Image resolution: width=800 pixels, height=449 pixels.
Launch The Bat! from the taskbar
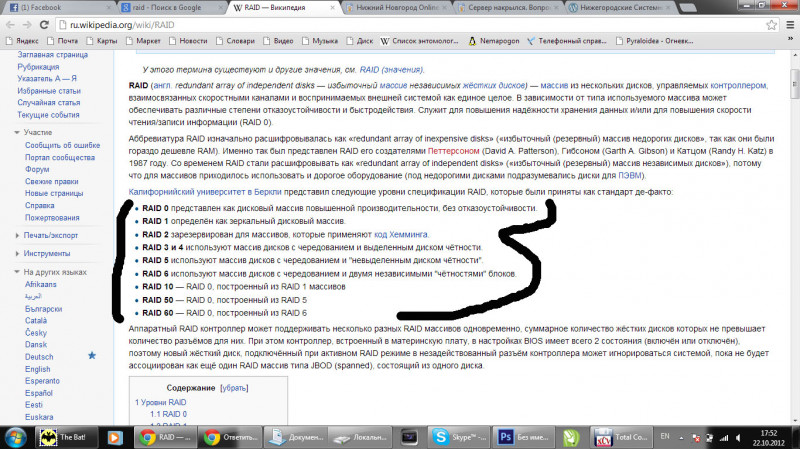[63, 437]
